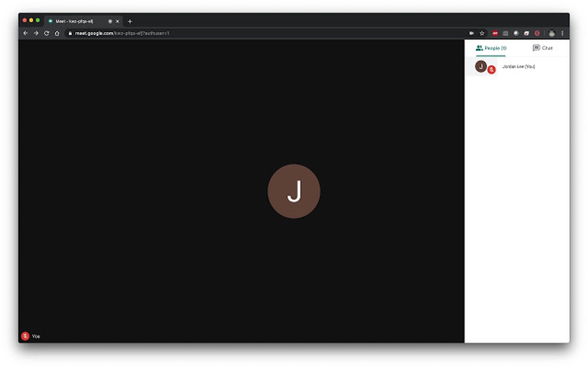588x368 pixels.
Task: Open the colorful extension icon in toolbar
Action: click(x=526, y=33)
